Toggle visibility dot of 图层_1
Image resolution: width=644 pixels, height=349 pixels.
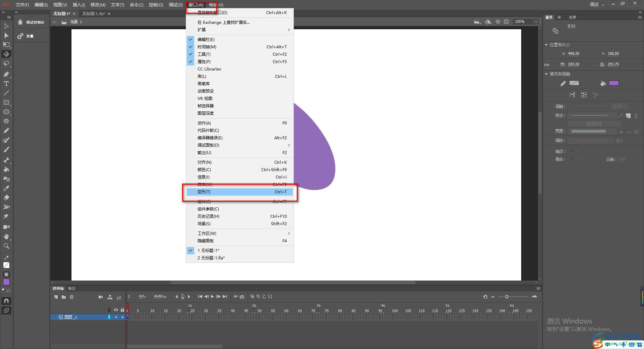(116, 317)
